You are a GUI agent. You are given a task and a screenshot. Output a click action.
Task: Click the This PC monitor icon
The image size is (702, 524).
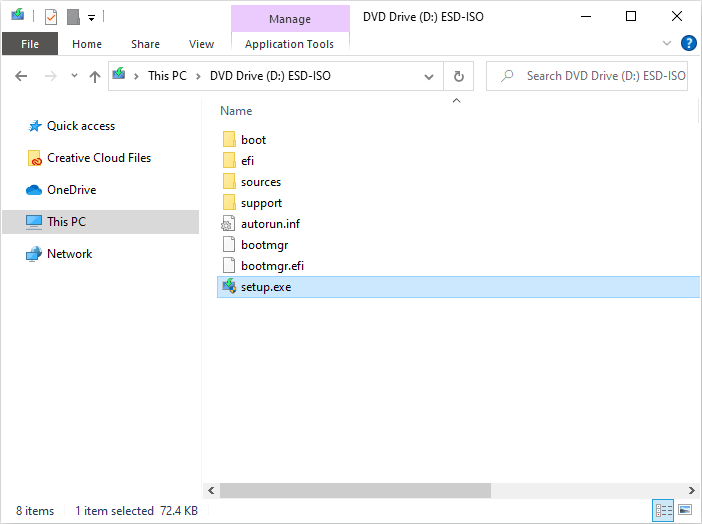(34, 222)
